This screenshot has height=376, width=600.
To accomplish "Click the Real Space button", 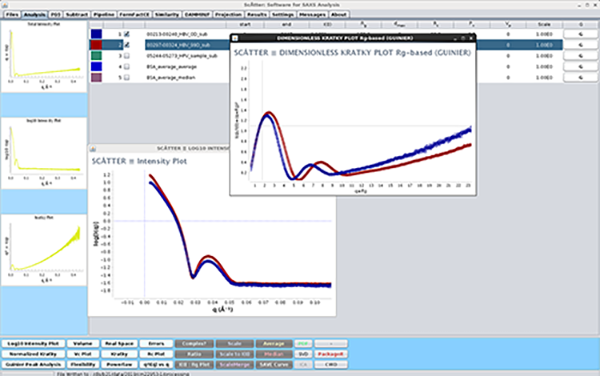I will click(x=119, y=343).
